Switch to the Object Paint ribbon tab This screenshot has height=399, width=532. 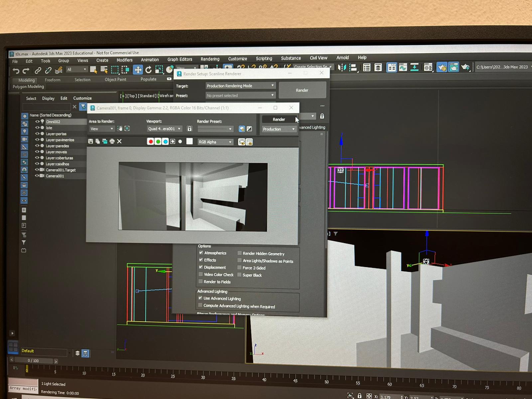pyautogui.click(x=115, y=79)
